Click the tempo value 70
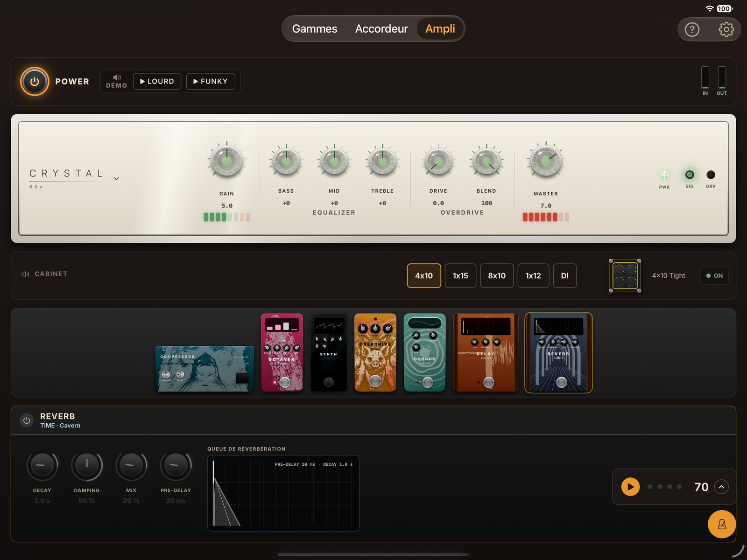Screen dimensions: 747x560 (701, 487)
